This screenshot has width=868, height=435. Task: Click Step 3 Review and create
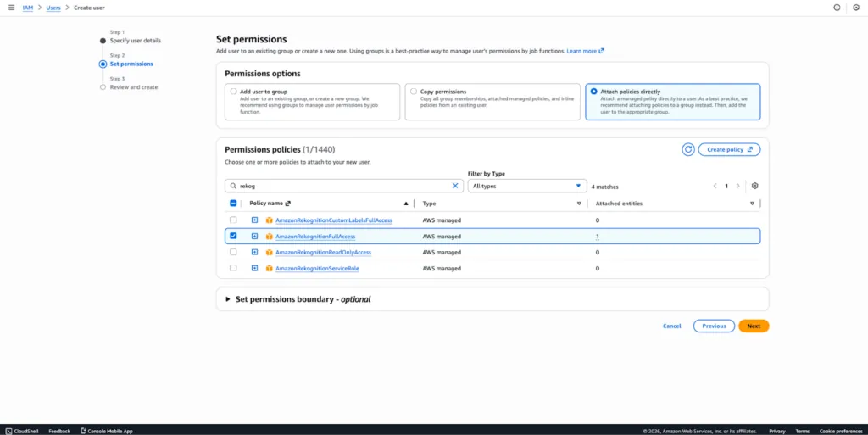coord(133,87)
